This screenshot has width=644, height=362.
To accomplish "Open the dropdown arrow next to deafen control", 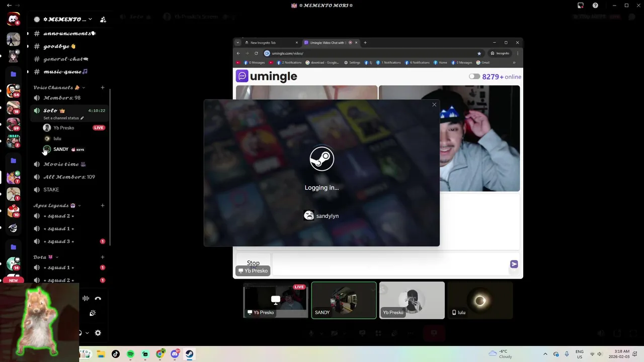I will click(87, 333).
